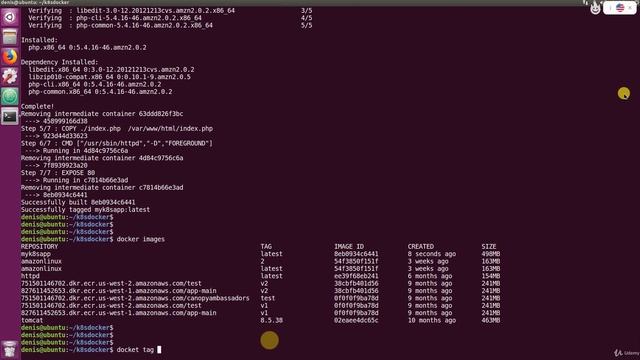Click the 'IMAGE ID' column header

pos(349,247)
